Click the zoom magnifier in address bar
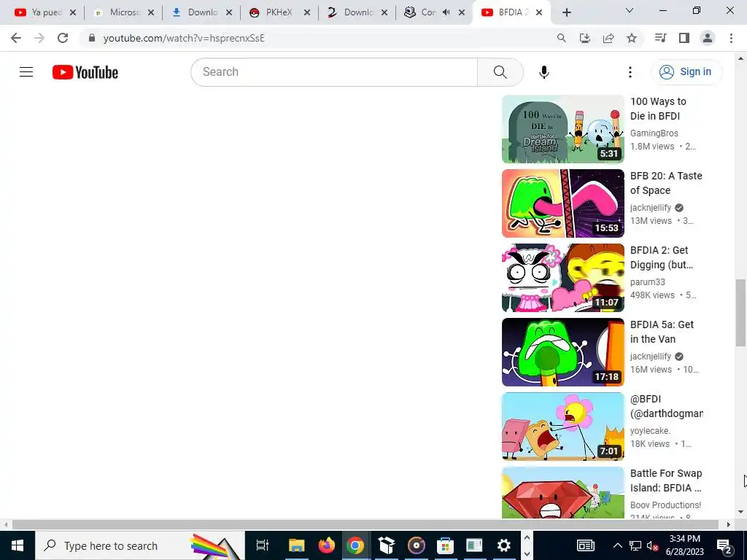 coord(561,38)
